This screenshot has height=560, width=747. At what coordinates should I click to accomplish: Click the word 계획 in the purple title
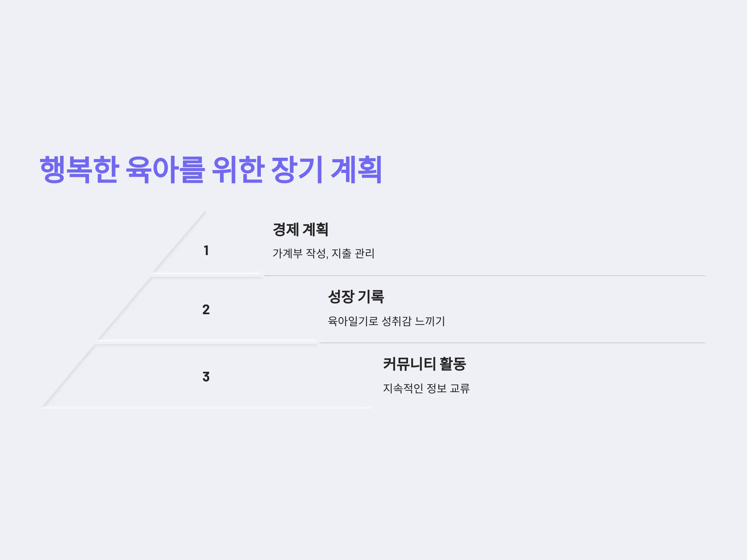(357, 170)
